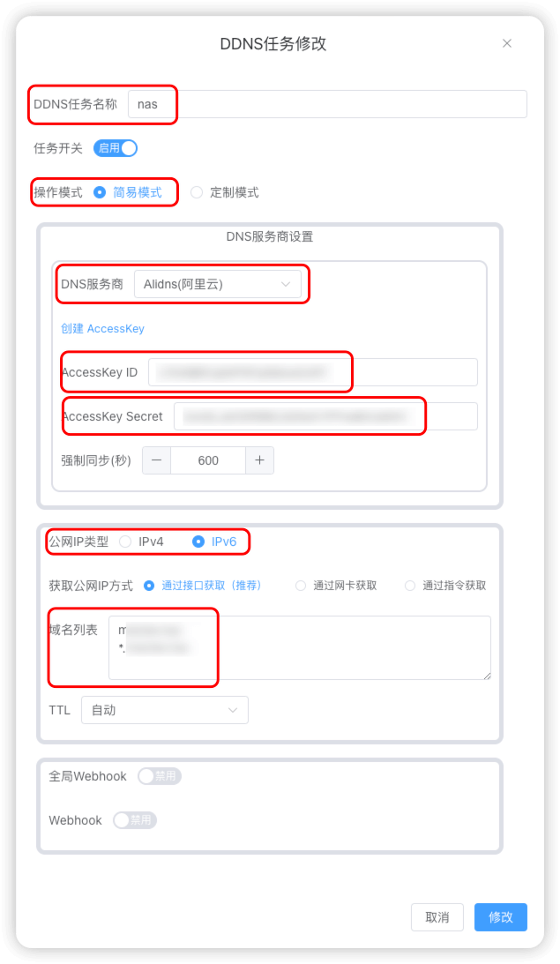Toggle the 任务开关 enabled switch
The image size is (560, 964).
click(x=116, y=148)
